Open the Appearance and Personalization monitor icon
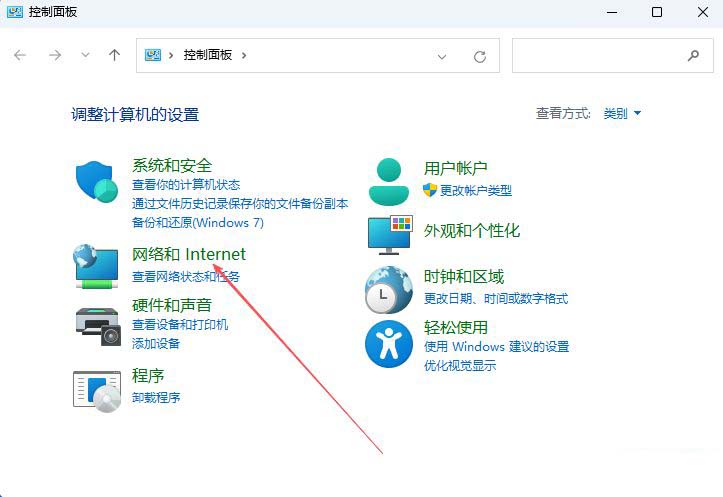723x497 pixels. [x=390, y=235]
